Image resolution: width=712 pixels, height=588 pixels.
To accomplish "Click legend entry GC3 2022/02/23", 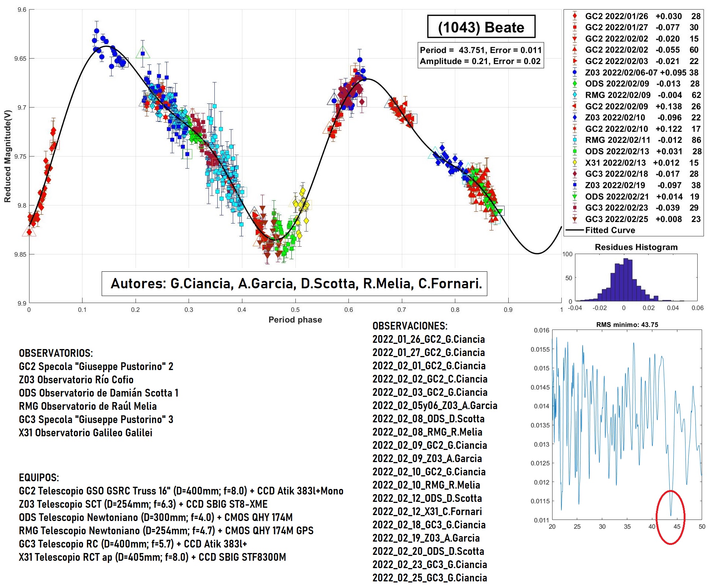I will coord(635,208).
